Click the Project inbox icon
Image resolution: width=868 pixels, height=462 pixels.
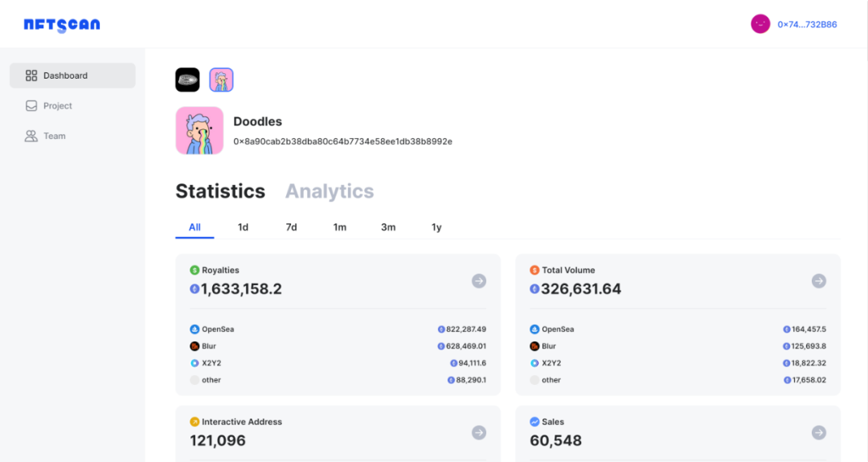[31, 106]
